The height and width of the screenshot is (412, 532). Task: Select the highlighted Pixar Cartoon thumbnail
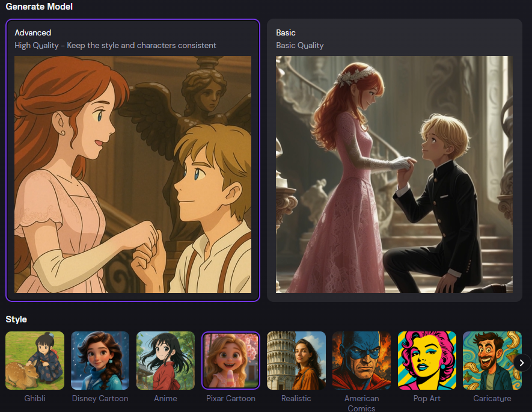pos(231,360)
